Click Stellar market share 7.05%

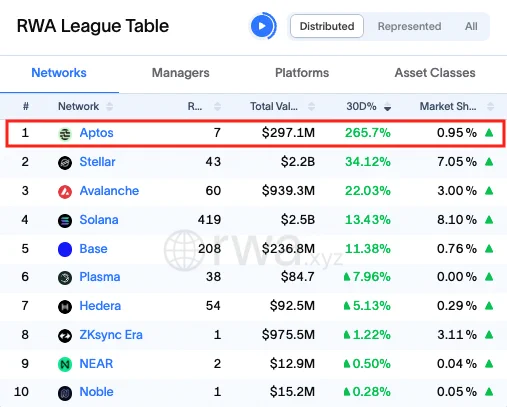point(457,162)
